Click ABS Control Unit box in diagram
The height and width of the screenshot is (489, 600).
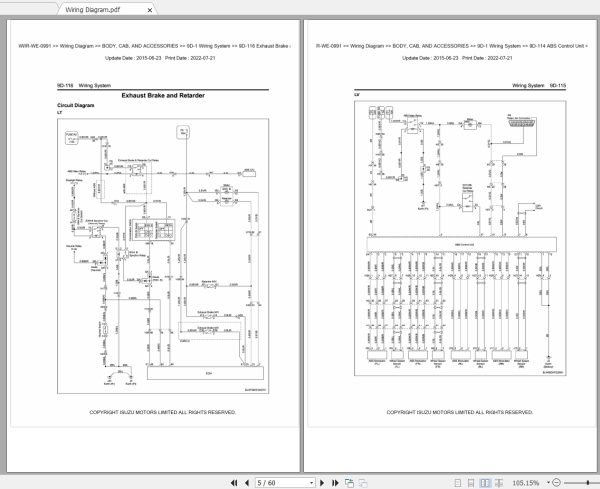tap(461, 244)
